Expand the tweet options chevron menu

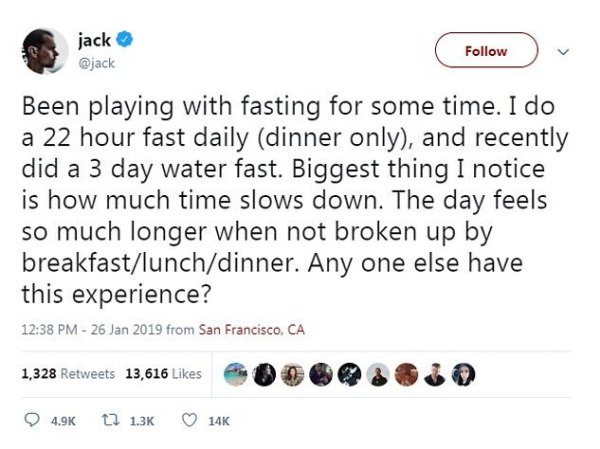pos(561,50)
